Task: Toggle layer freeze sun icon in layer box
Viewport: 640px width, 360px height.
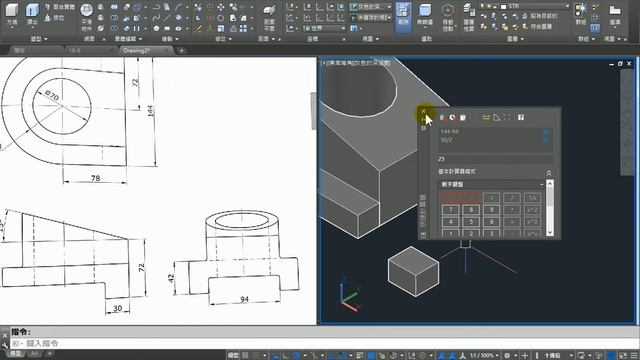Action: pos(489,7)
